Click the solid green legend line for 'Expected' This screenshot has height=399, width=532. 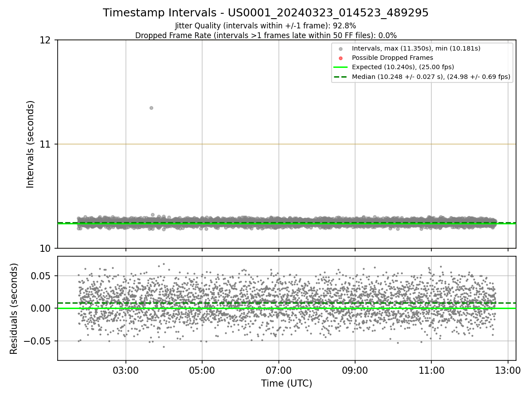[x=340, y=67]
